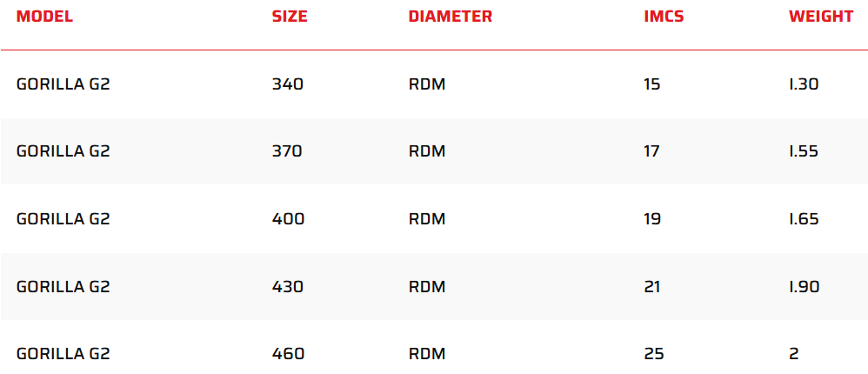Screen dimensions: 868x374
Task: Click the IMCS value 21
Action: 652,286
